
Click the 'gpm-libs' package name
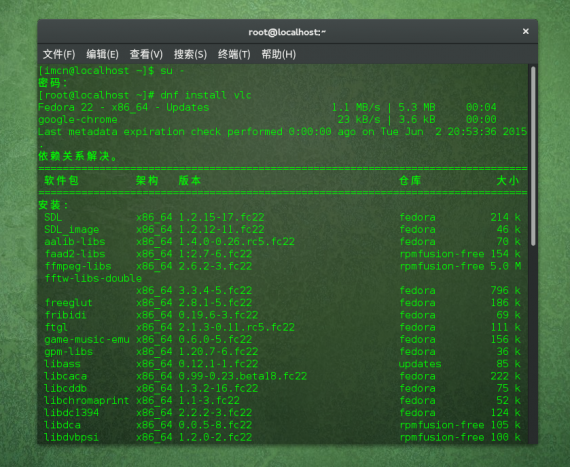point(68,352)
